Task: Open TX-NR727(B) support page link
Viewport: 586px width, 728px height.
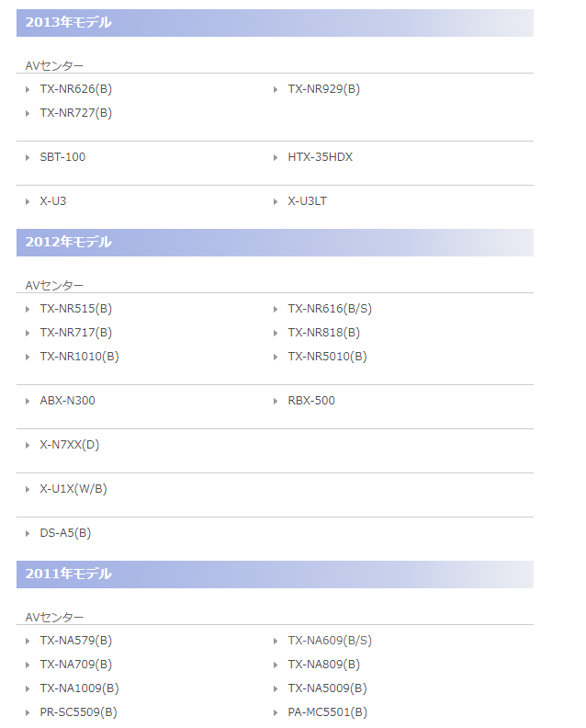Action: 75,113
